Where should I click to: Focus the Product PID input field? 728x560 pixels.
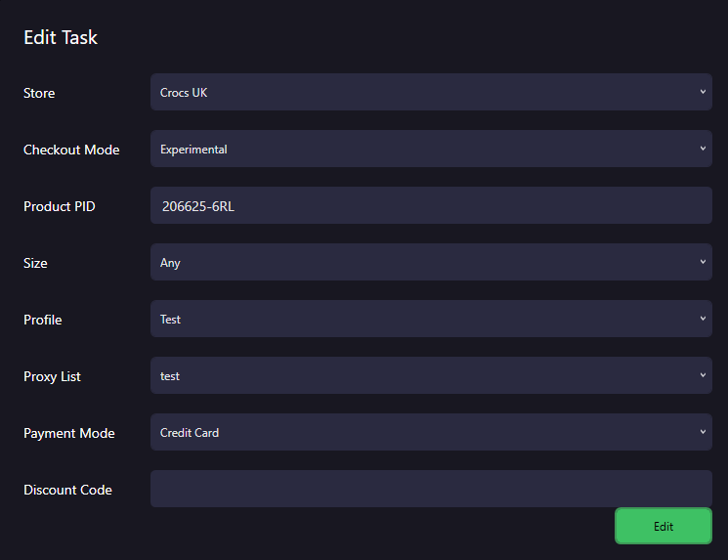pyautogui.click(x=431, y=205)
